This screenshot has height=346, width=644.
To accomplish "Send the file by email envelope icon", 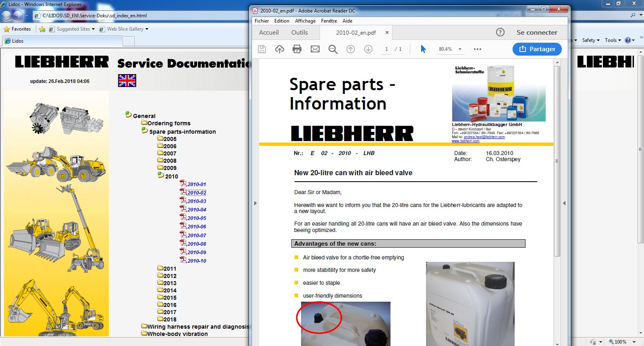I will click(x=315, y=49).
